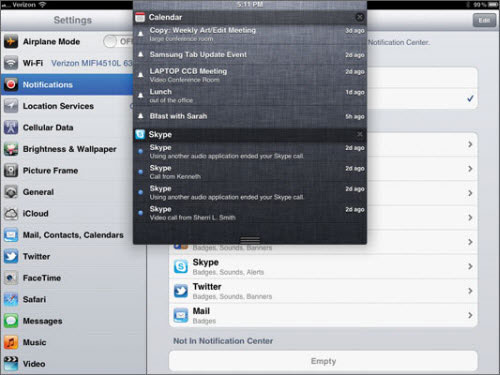Open Safari settings

pyautogui.click(x=73, y=299)
